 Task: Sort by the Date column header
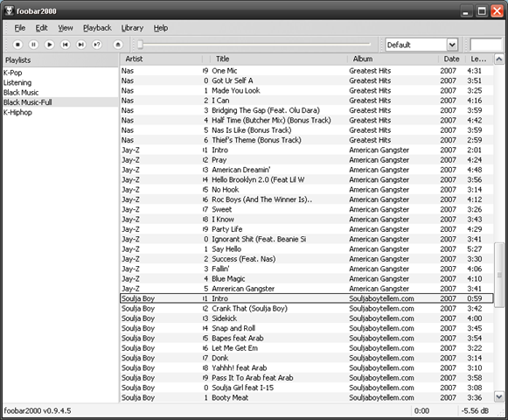click(452, 59)
